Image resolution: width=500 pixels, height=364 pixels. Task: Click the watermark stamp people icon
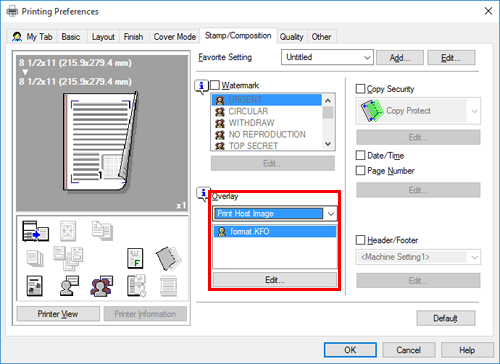101,286
